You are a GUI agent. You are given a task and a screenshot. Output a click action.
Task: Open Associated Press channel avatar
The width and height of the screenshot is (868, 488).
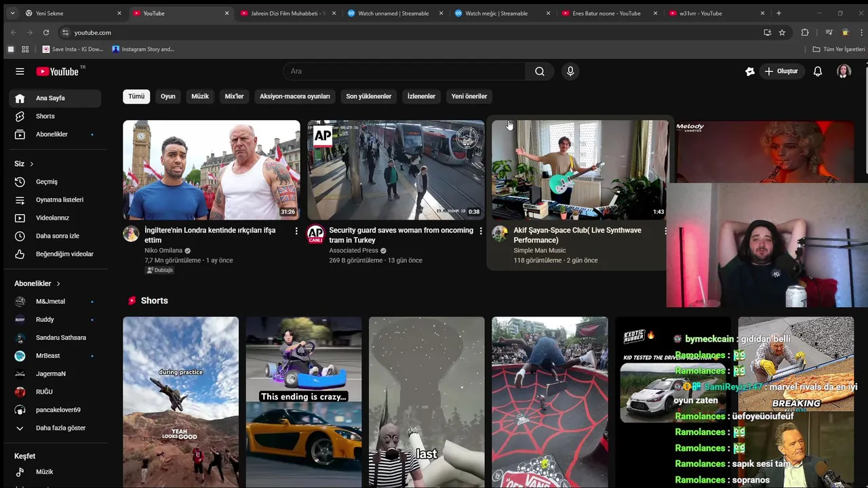click(x=315, y=234)
